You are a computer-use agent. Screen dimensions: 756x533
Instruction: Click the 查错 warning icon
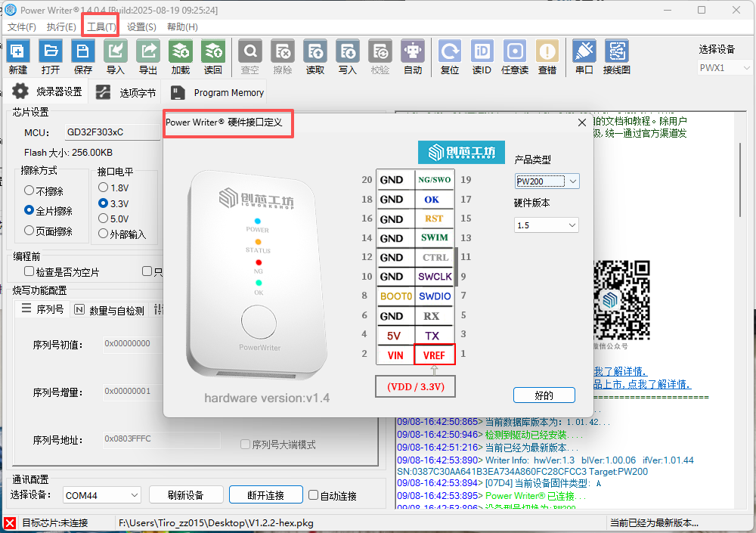coord(547,51)
